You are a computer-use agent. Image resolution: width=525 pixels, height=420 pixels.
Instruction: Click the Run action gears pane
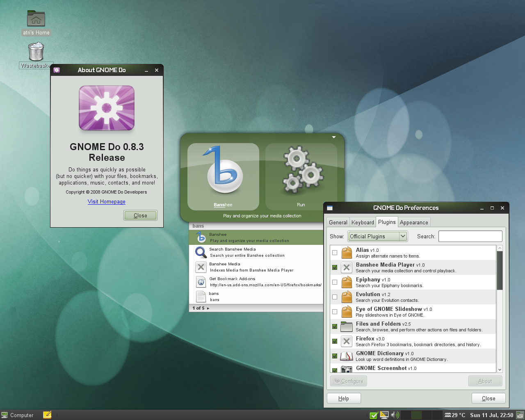pyautogui.click(x=301, y=176)
